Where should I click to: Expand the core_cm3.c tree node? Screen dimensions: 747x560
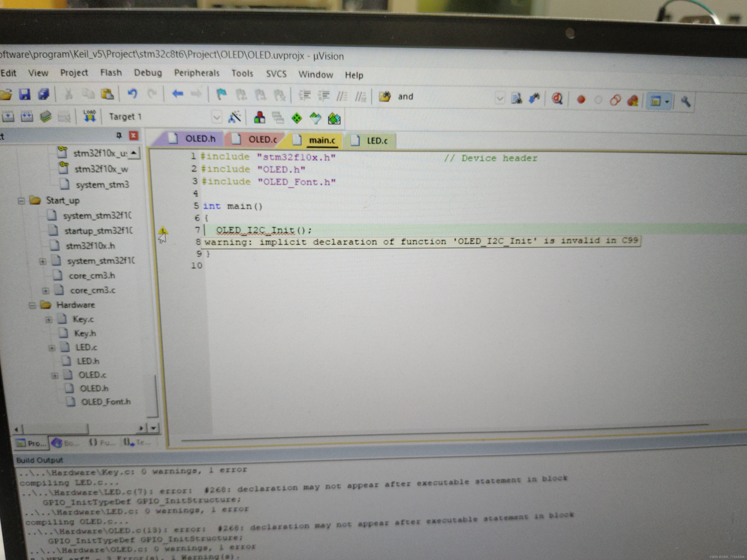[x=46, y=291]
